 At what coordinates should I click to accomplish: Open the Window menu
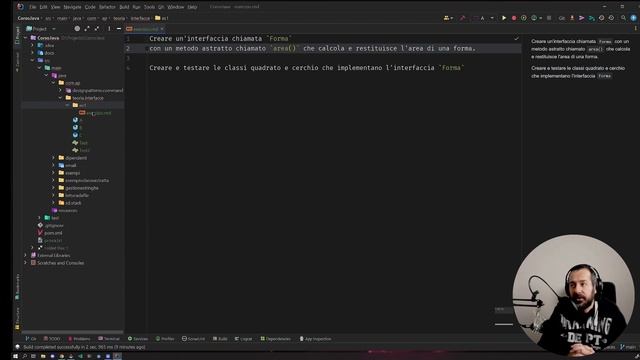click(x=176, y=7)
